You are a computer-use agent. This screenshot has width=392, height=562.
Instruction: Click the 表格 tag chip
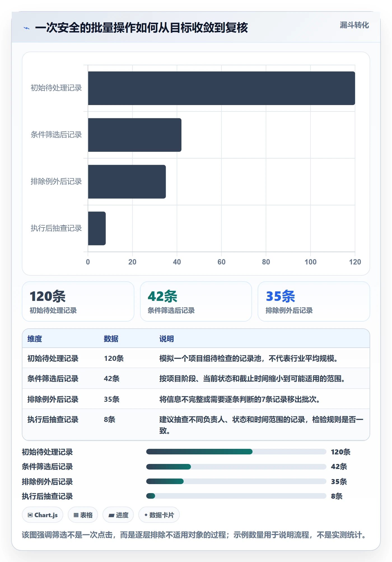tap(83, 515)
